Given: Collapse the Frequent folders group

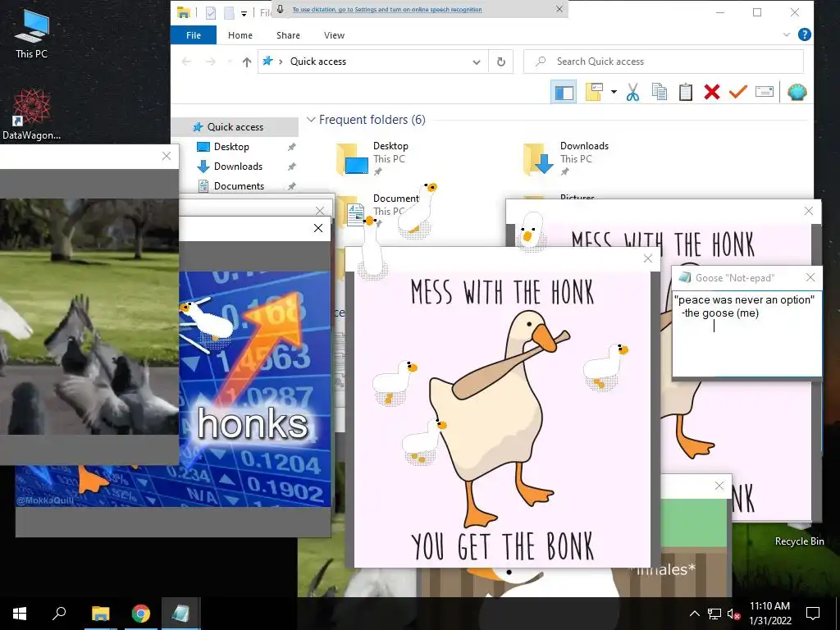Looking at the screenshot, I should point(311,120).
